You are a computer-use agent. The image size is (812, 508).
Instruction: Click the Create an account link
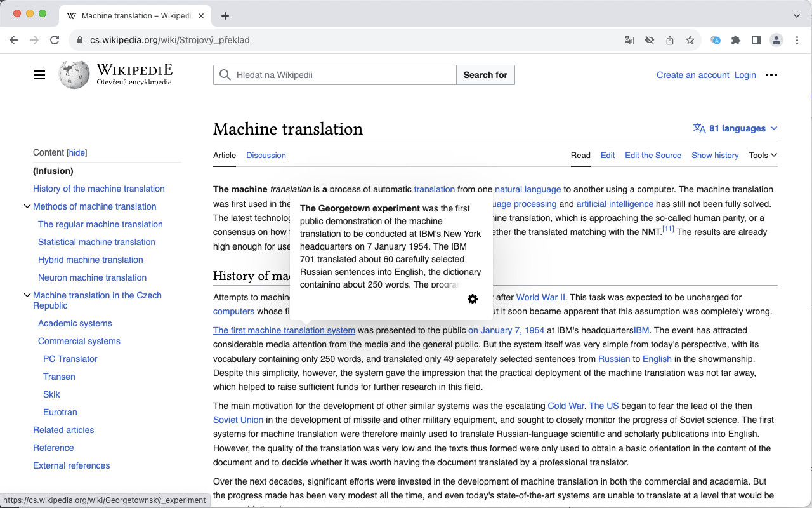point(692,74)
